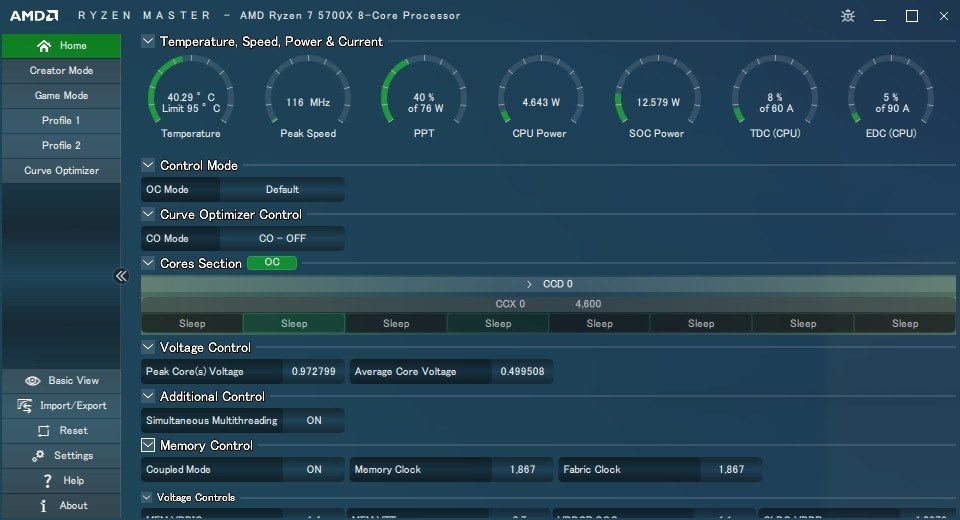Open Curve Optimizer page
Screen dimensions: 960x520
[61, 170]
